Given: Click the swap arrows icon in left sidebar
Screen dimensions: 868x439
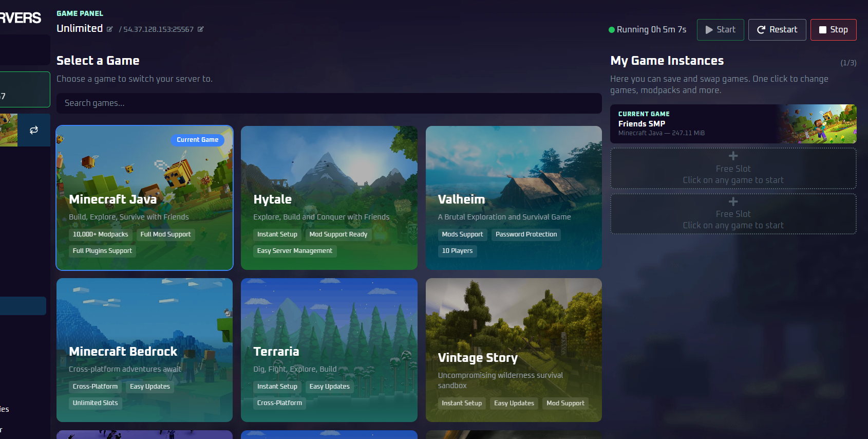Looking at the screenshot, I should pyautogui.click(x=34, y=130).
